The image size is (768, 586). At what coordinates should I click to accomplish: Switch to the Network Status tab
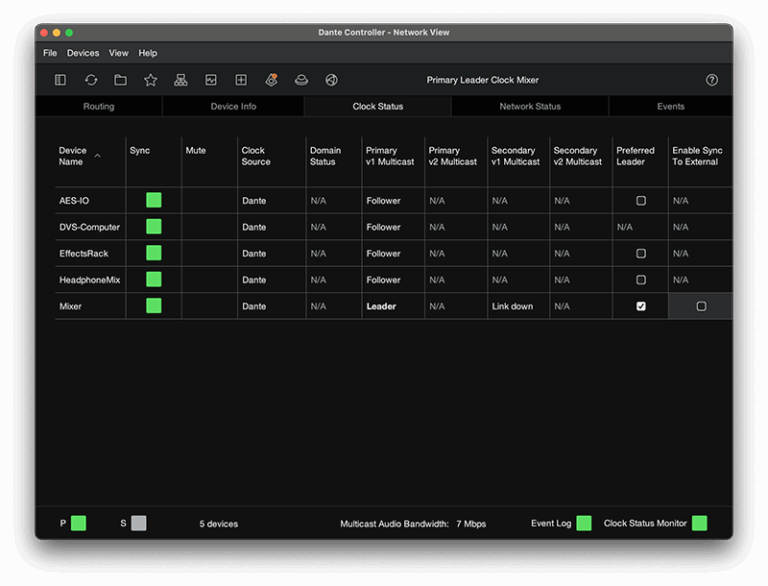tap(530, 107)
